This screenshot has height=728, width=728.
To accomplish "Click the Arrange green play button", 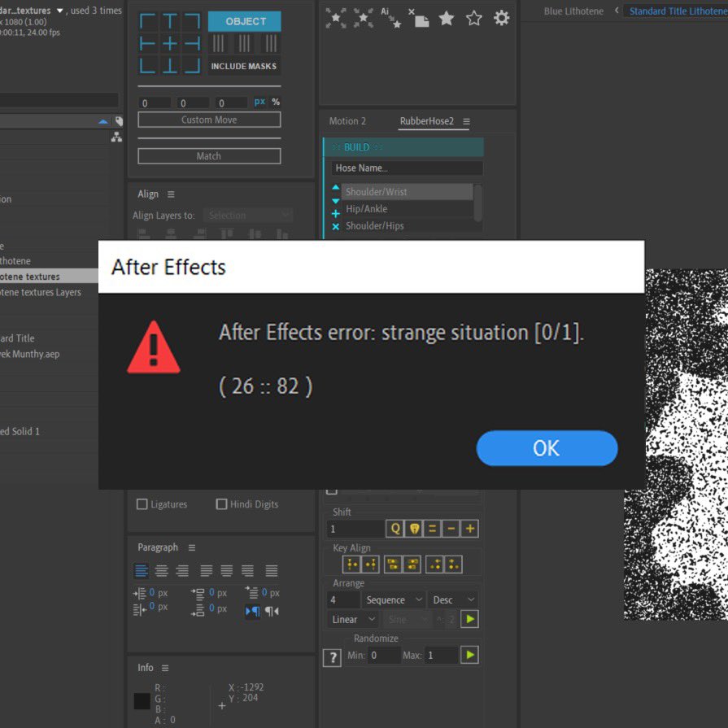I will (470, 619).
